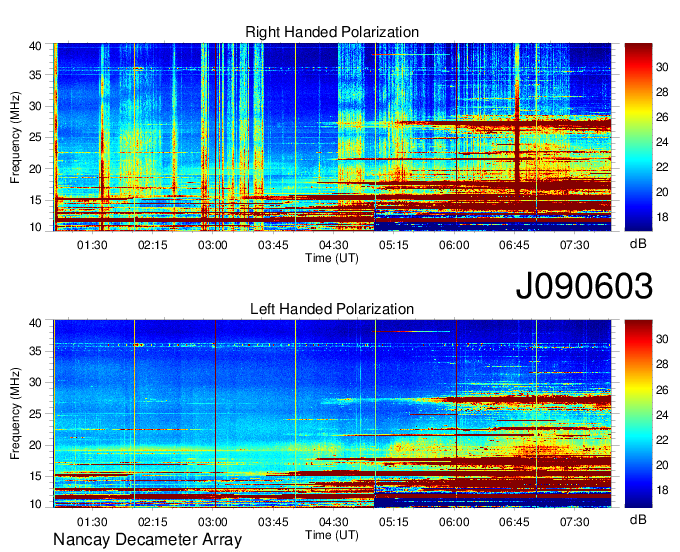The height and width of the screenshot is (552, 680).
Task: Click the 03:45 tick under Right Handed plot
Action: point(273,245)
